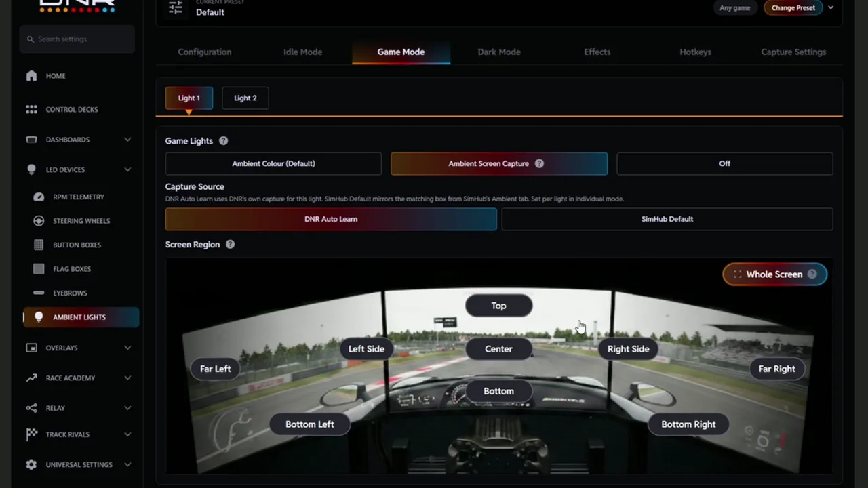
Task: Open the Home icon in sidebar
Action: point(31,76)
